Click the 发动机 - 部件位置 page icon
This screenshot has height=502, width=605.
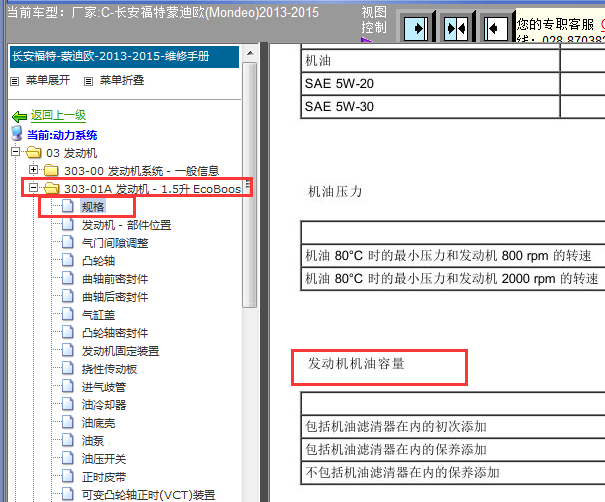(68, 224)
